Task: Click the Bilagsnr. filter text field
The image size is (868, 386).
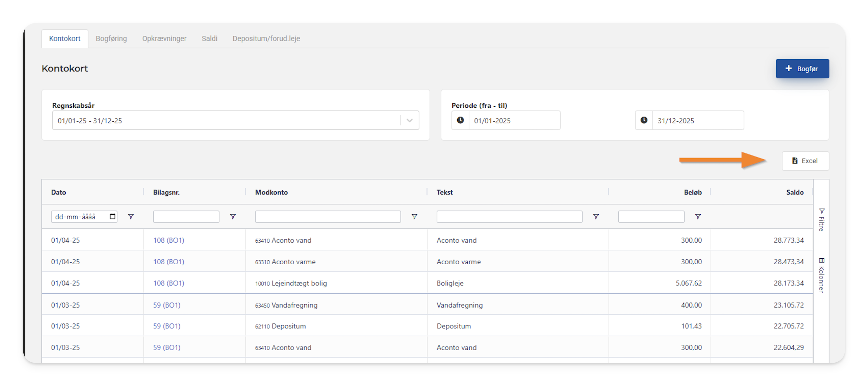Action: (186, 217)
